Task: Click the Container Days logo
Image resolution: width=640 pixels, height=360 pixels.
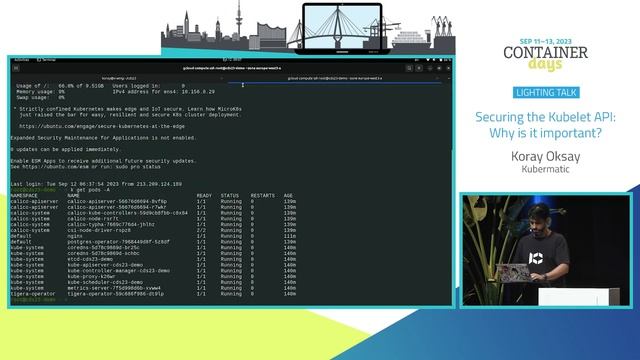Action: click(x=546, y=54)
